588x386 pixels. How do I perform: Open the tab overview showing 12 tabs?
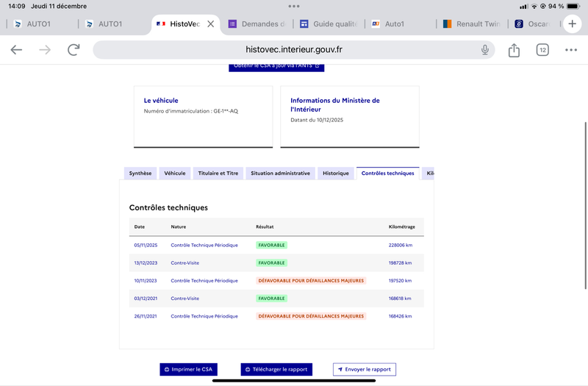(542, 50)
